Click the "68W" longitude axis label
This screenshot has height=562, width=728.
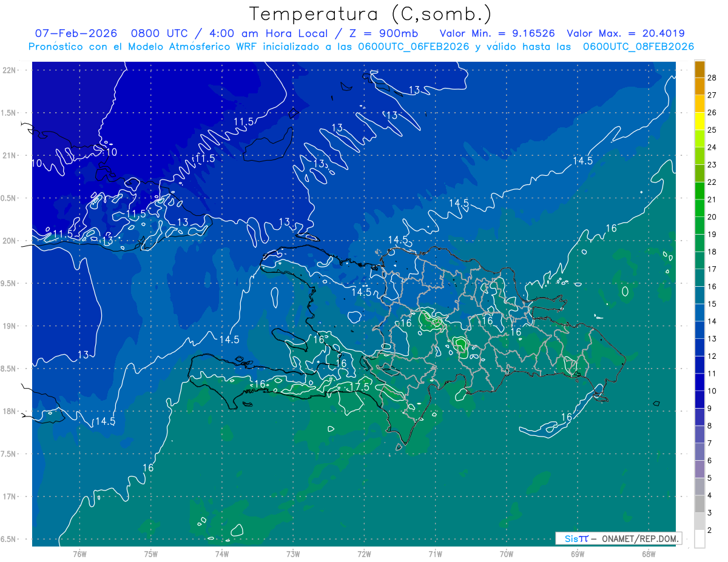pyautogui.click(x=648, y=554)
